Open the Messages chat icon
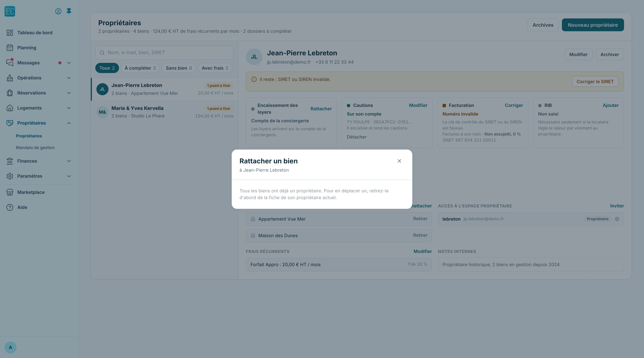The width and height of the screenshot is (644, 358). (10, 63)
